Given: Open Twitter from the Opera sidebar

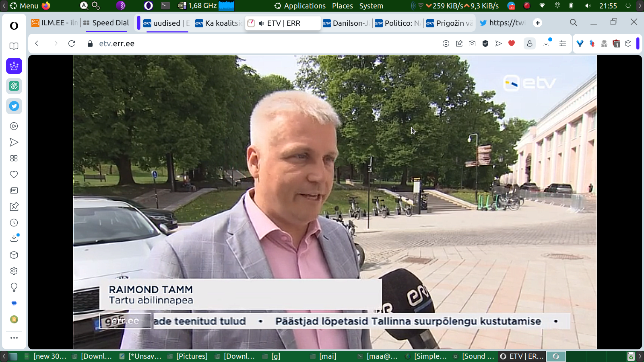Looking at the screenshot, I should tap(14, 106).
